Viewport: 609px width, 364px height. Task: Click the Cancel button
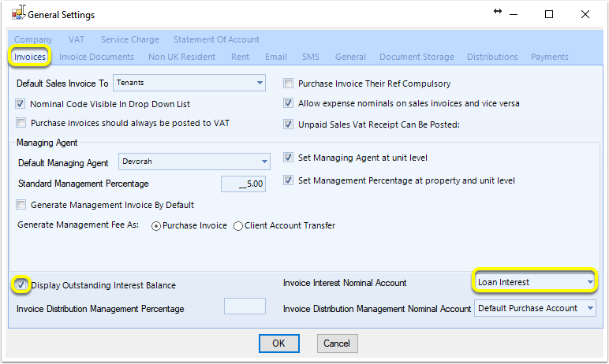[337, 344]
